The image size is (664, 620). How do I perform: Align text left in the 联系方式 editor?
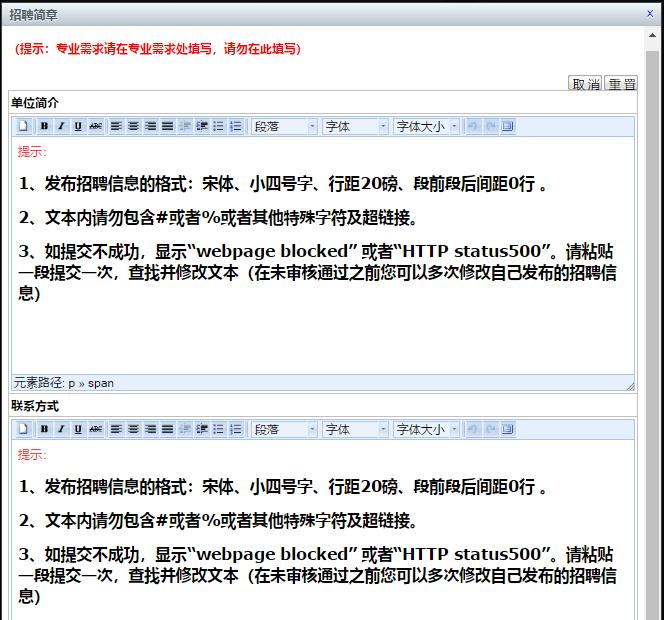click(x=116, y=429)
